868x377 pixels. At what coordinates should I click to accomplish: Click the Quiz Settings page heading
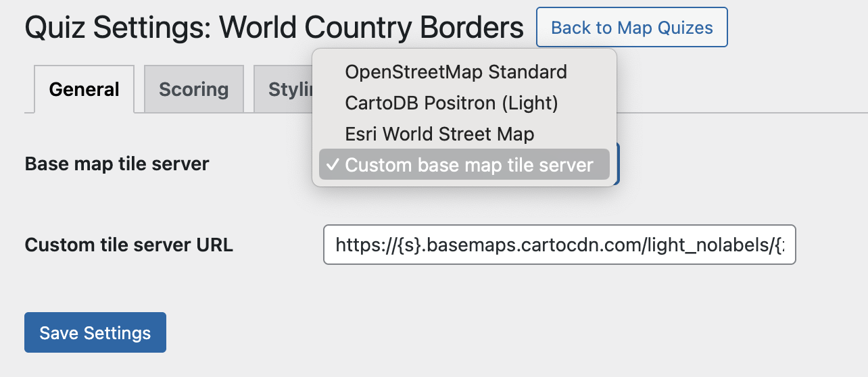point(274,28)
